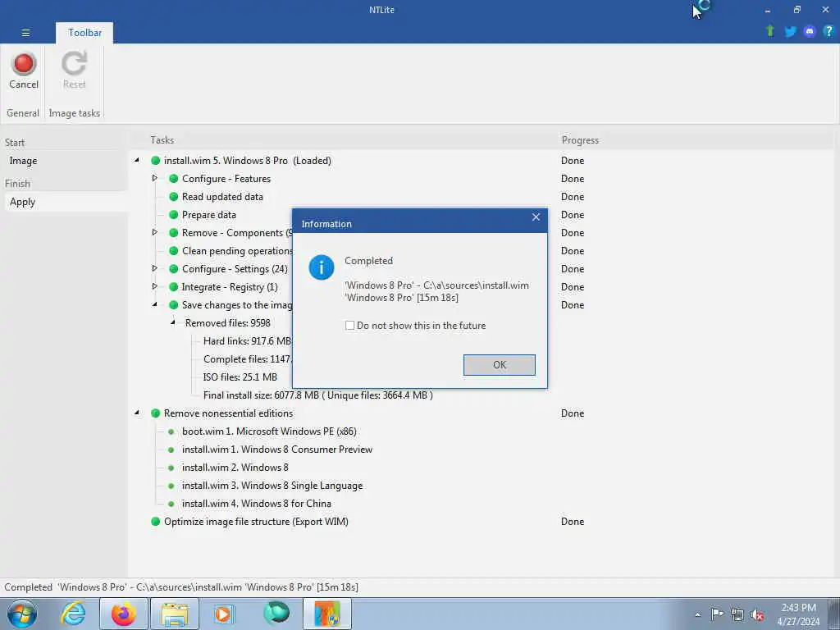The height and width of the screenshot is (630, 840).
Task: Click the taskbar clock showing 2:43 PM
Action: [798, 614]
